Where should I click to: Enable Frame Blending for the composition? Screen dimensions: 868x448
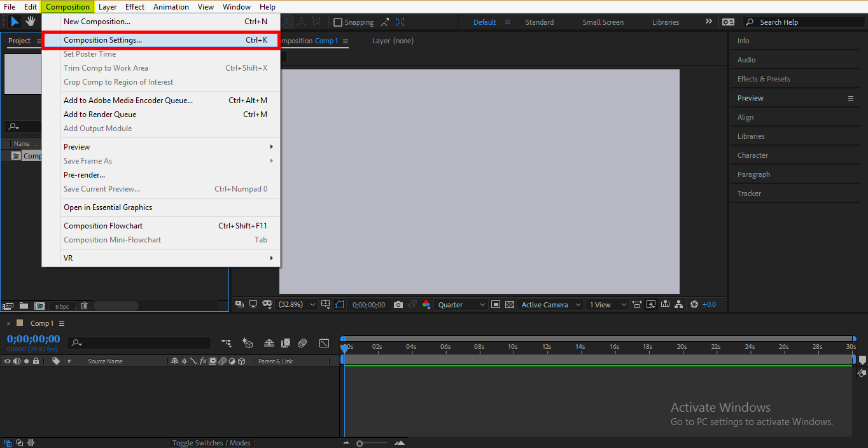coord(286,343)
